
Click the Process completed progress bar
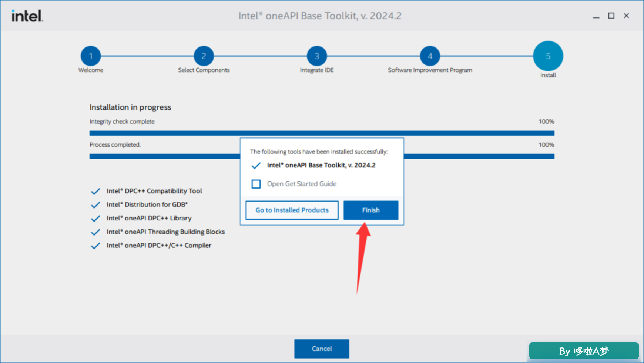pyautogui.click(x=322, y=156)
